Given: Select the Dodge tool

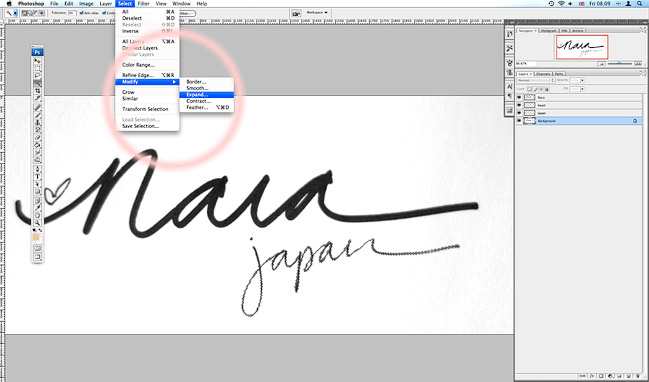Looking at the screenshot, I should (x=37, y=160).
